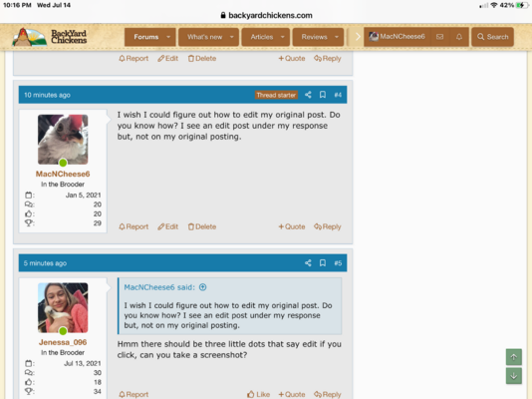Expand the quoted MacNCheese6 post arrow

coord(202,287)
